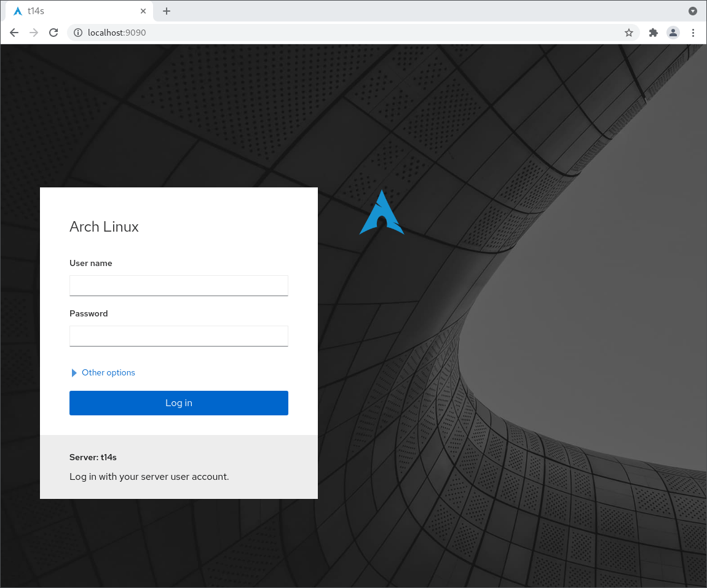
Task: Open a new tab with plus button
Action: pos(167,11)
